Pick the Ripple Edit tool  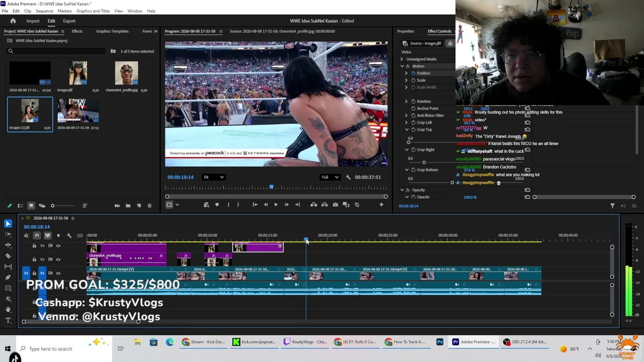8,245
